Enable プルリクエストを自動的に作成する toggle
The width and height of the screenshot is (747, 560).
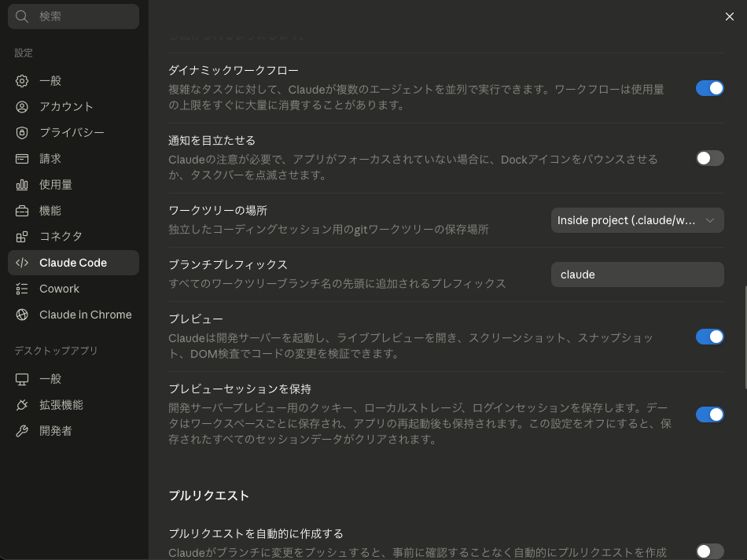[x=710, y=551]
